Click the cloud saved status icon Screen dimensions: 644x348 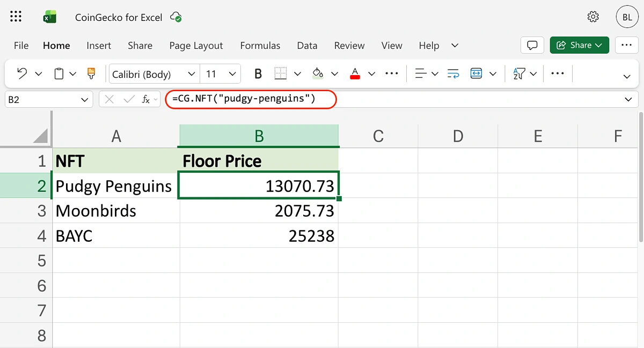(175, 17)
